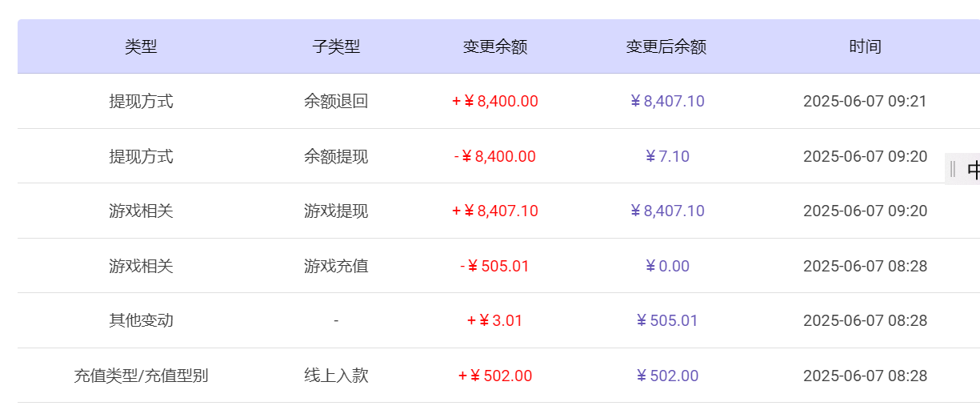Select the 余额提现 subtype cell
The image size is (980, 418).
tap(336, 156)
